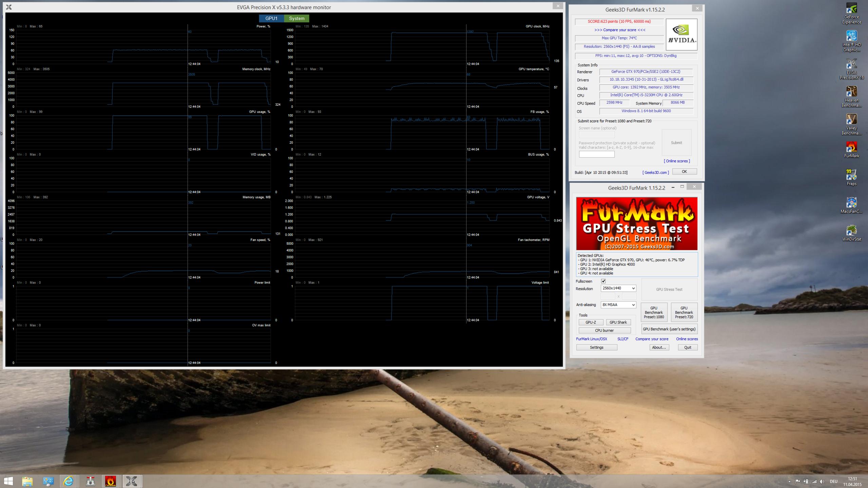This screenshot has width=868, height=488.
Task: Uncheck the Fullscreen checkbox
Action: pos(603,281)
